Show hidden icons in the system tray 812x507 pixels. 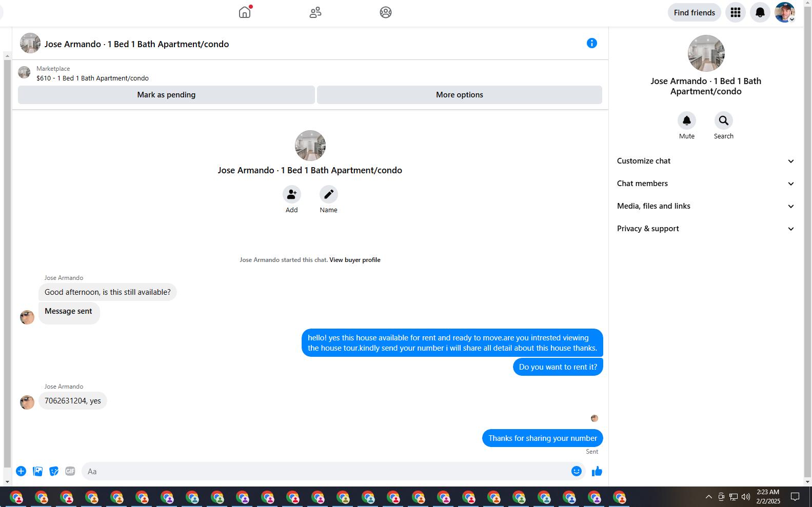tap(709, 497)
